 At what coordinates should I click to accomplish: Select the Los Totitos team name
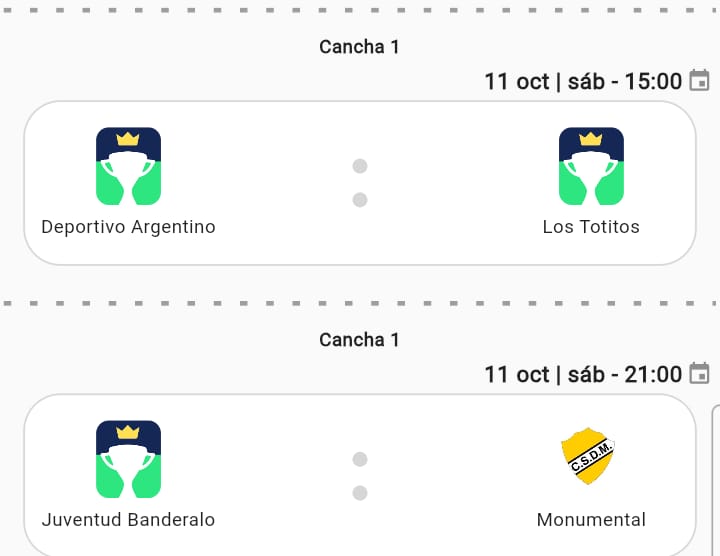(591, 227)
